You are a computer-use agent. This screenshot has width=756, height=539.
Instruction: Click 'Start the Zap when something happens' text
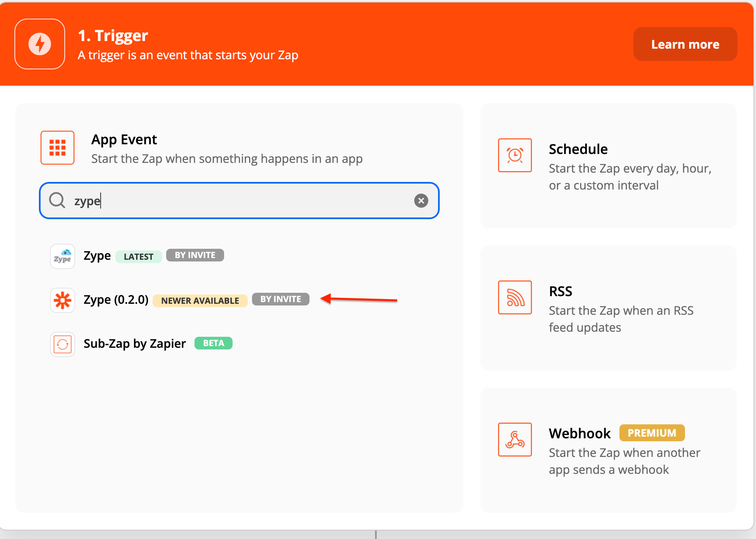pyautogui.click(x=227, y=159)
